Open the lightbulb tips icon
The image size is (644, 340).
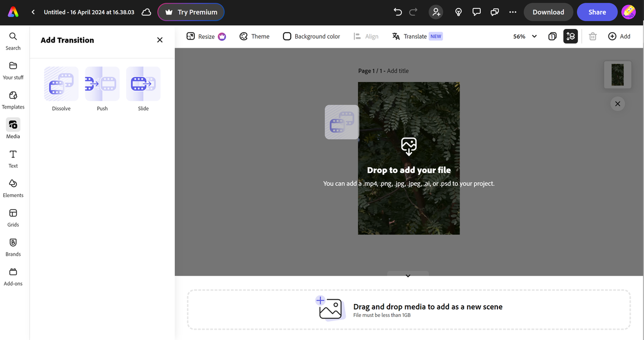pyautogui.click(x=458, y=12)
